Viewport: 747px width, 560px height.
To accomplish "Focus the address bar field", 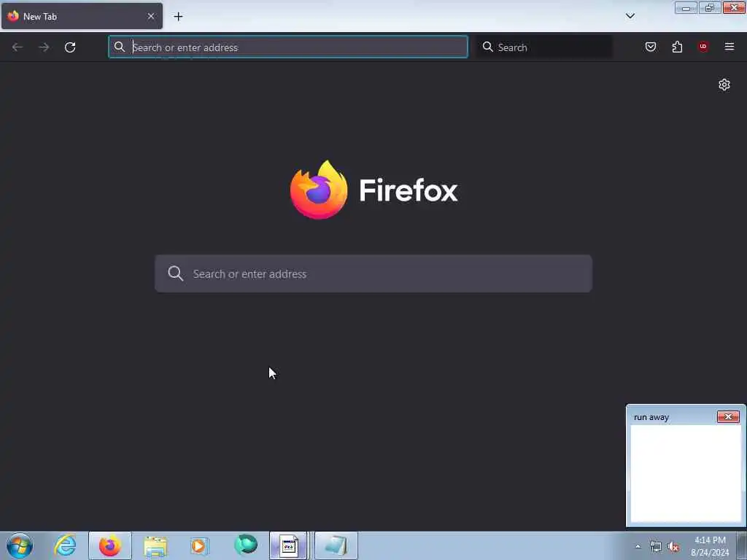I will 288,47.
